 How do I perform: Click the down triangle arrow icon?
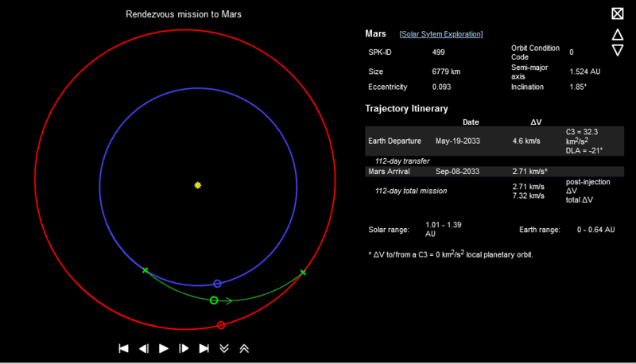[618, 50]
